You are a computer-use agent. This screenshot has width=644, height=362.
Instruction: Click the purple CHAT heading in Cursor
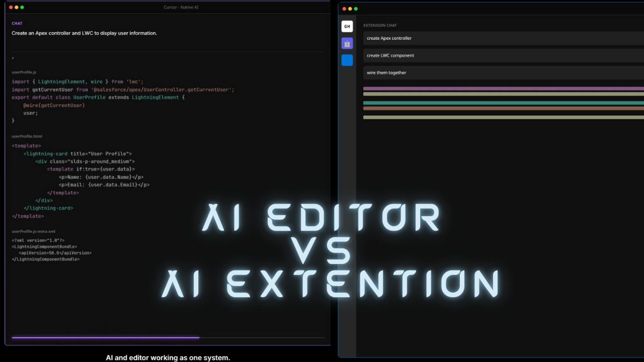pos(17,24)
